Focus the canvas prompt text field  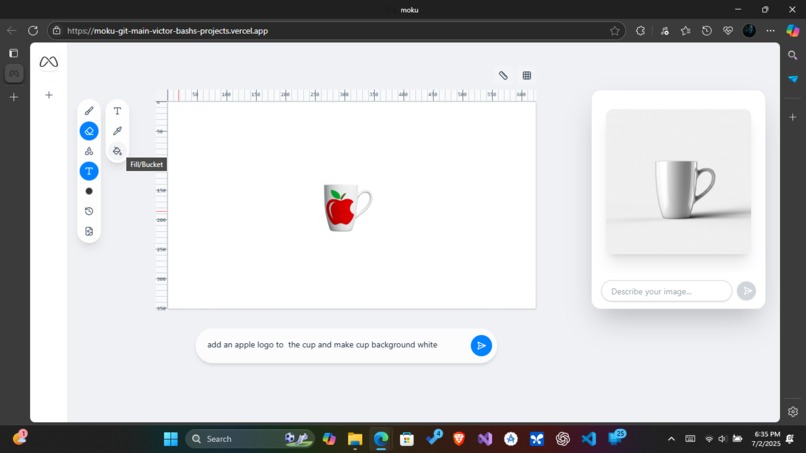coord(332,345)
